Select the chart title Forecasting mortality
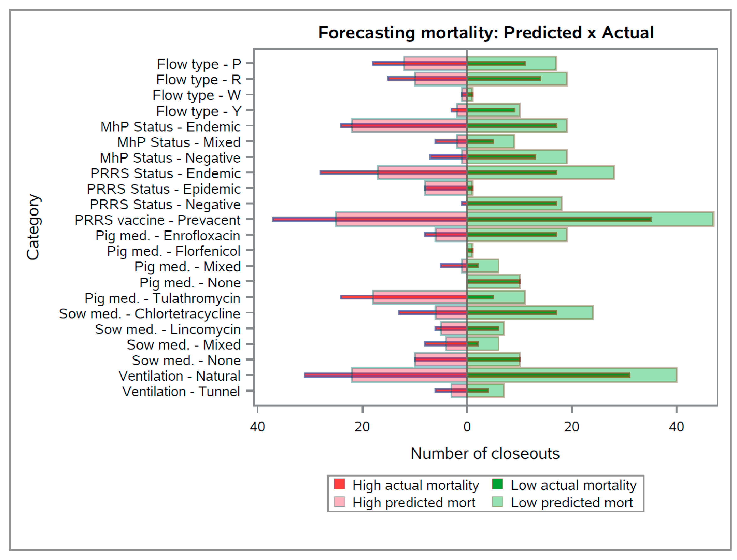 coord(486,33)
